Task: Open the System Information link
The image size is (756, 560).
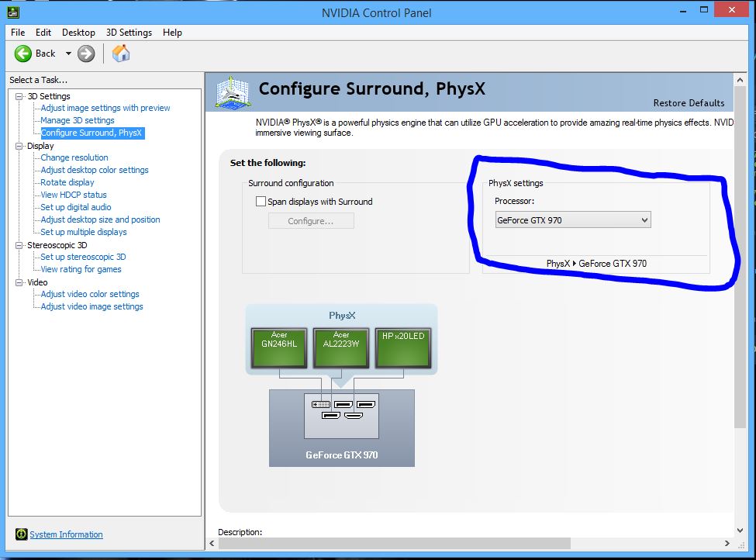Action: (x=66, y=534)
